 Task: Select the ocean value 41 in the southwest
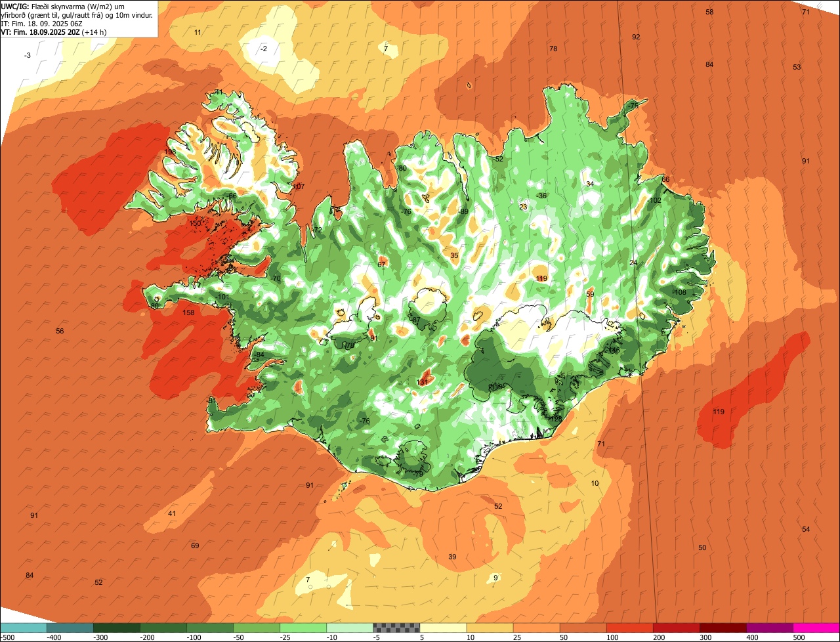(172, 513)
